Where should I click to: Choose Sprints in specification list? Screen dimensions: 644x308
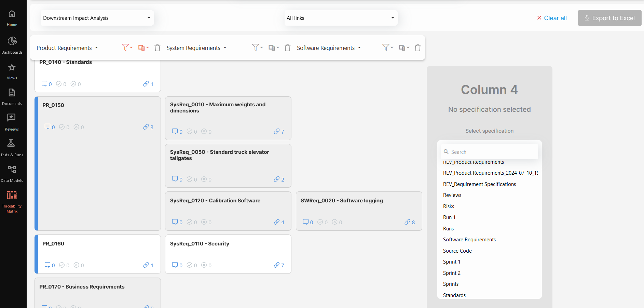point(451,284)
